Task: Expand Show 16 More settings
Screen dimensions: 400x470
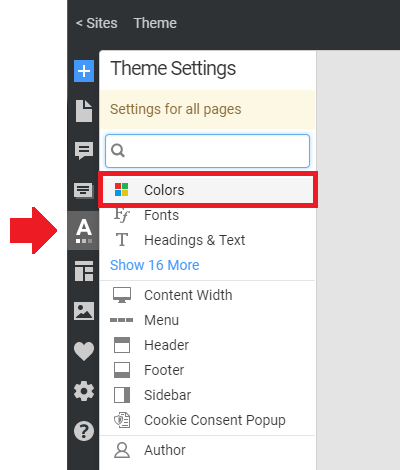Action: point(155,265)
